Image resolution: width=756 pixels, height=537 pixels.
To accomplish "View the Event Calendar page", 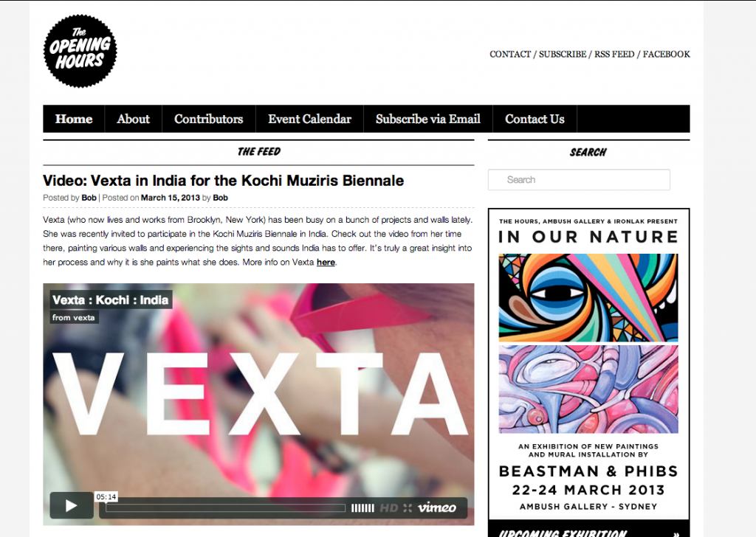I will pos(309,119).
